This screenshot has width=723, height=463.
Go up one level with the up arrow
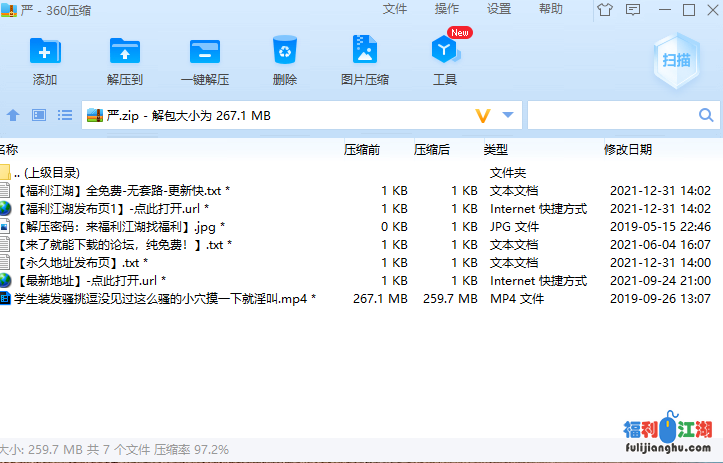coord(14,116)
